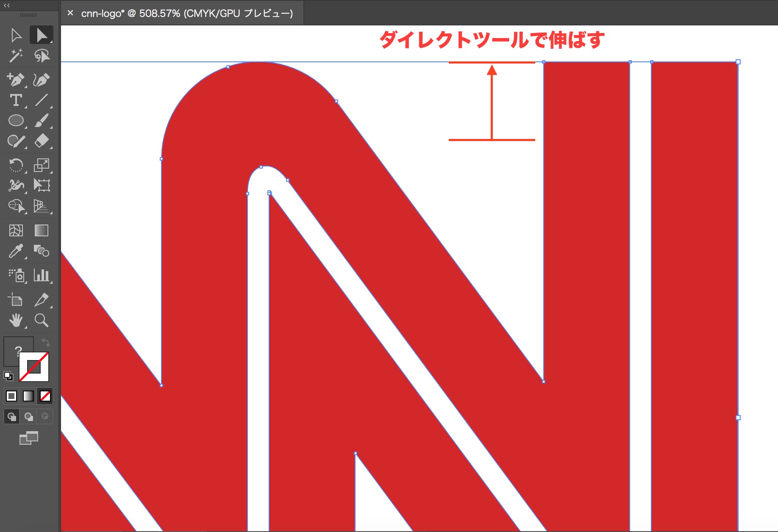
Task: Select the Artboard tool
Action: point(16,300)
